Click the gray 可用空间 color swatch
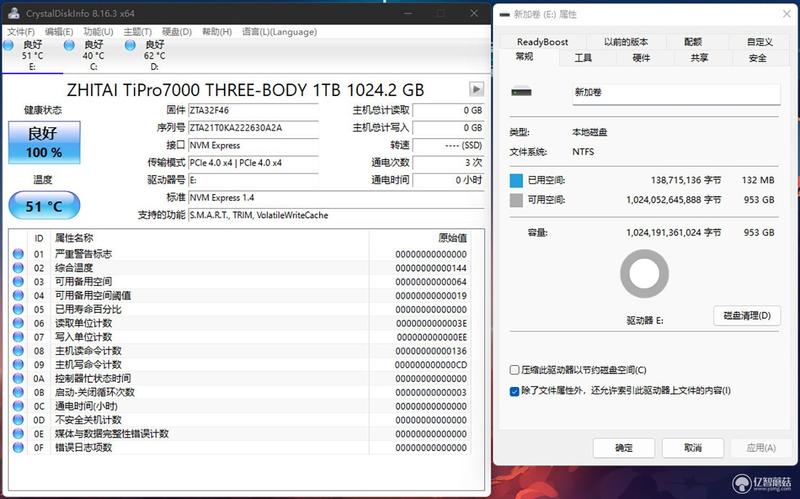The height and width of the screenshot is (499, 800). (x=516, y=200)
